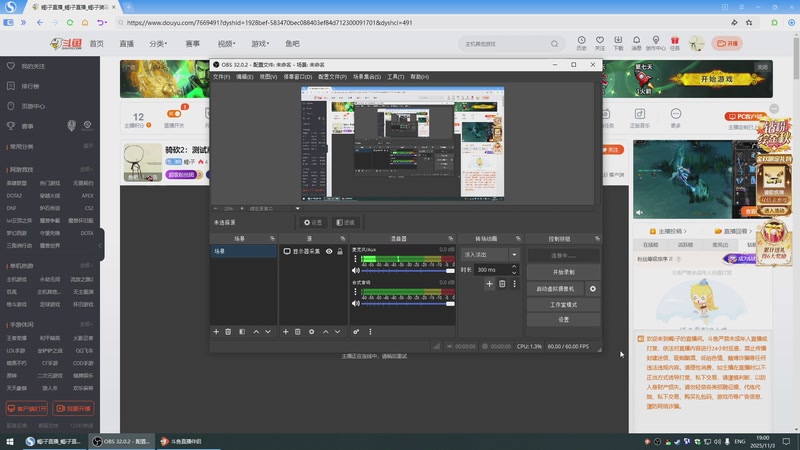
Task: Pop out the Sources dock icon
Action: pyautogui.click(x=343, y=239)
